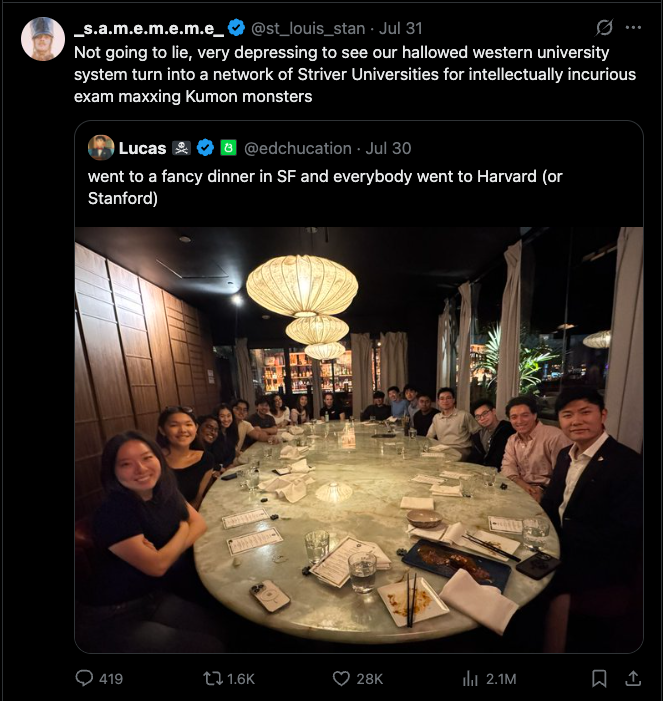
Task: Open the group dinner photo
Action: coord(358,440)
